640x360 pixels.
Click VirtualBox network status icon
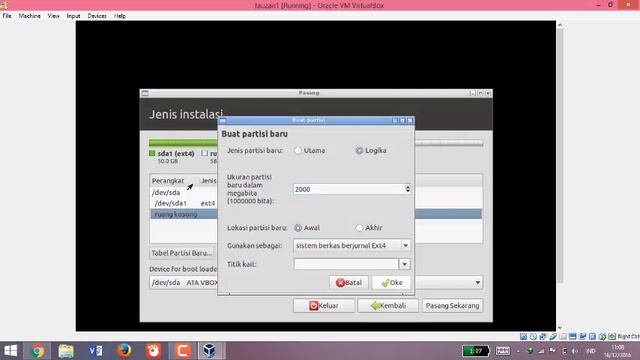543,336
